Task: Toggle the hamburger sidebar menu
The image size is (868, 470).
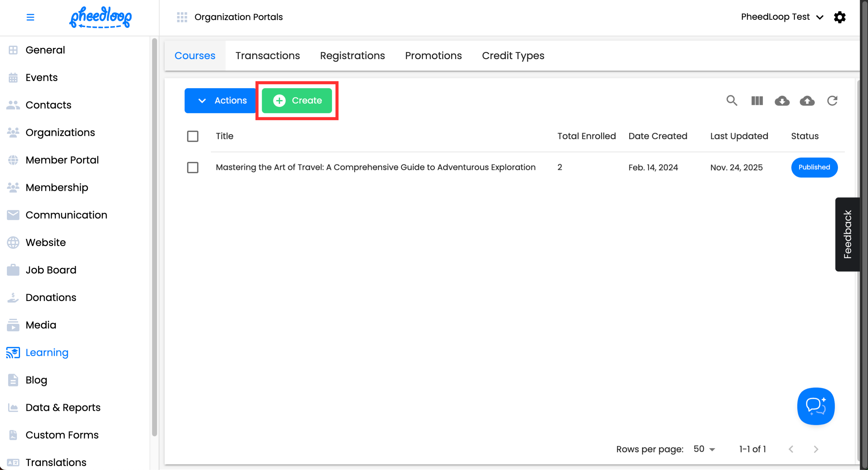Action: coord(30,17)
